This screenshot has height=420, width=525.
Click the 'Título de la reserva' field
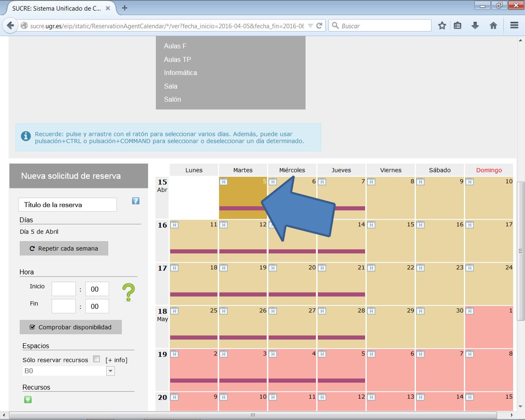coord(68,205)
